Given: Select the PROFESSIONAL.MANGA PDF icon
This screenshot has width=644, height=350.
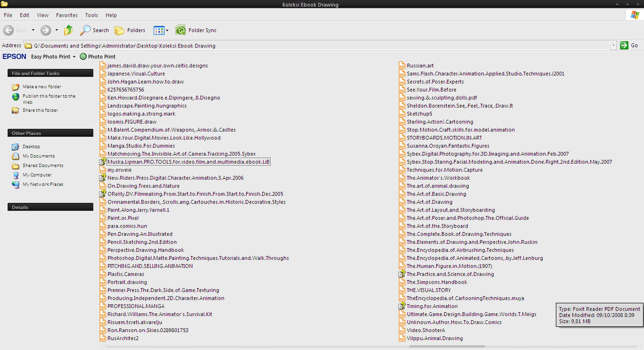Looking at the screenshot, I should (x=103, y=306).
